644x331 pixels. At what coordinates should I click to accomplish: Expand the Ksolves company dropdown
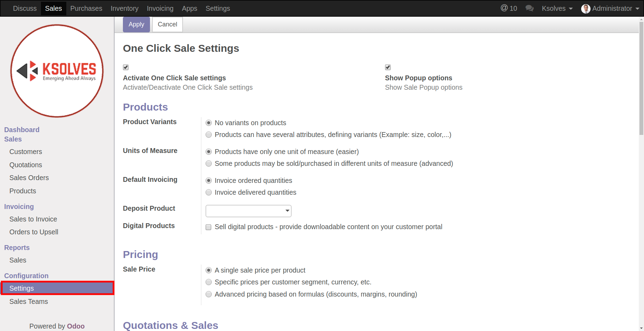pos(557,8)
